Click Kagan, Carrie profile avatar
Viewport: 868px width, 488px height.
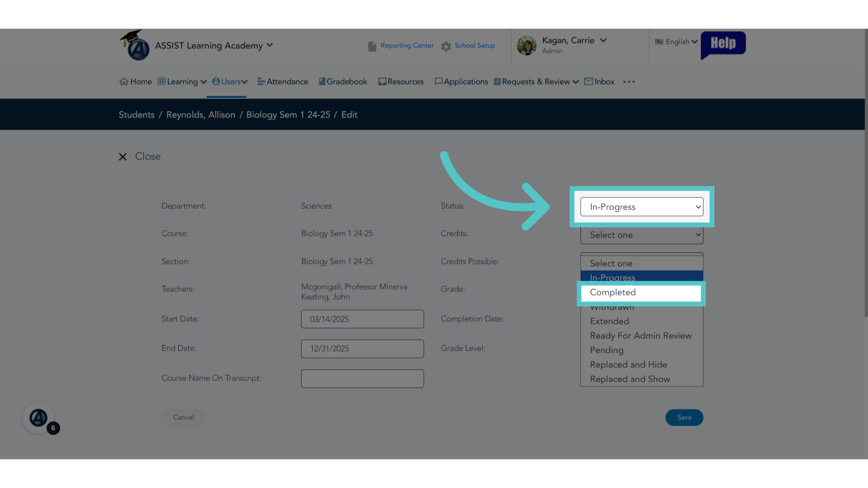pos(527,46)
